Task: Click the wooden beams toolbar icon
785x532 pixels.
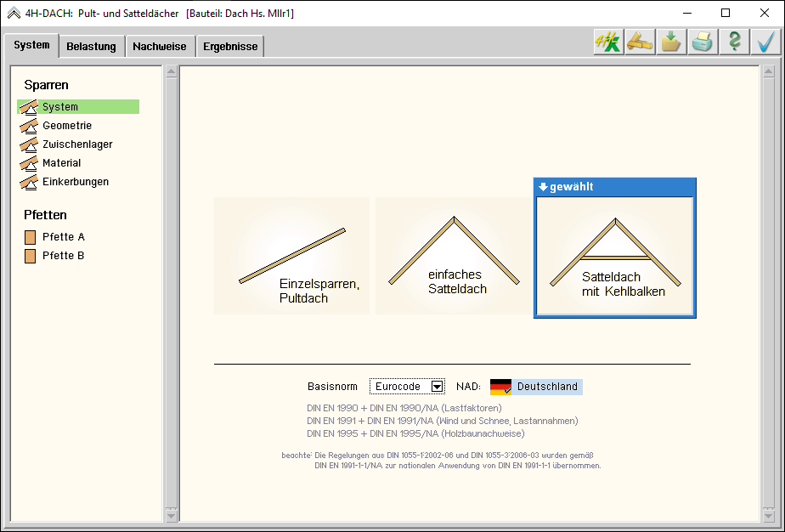Action: click(x=640, y=42)
